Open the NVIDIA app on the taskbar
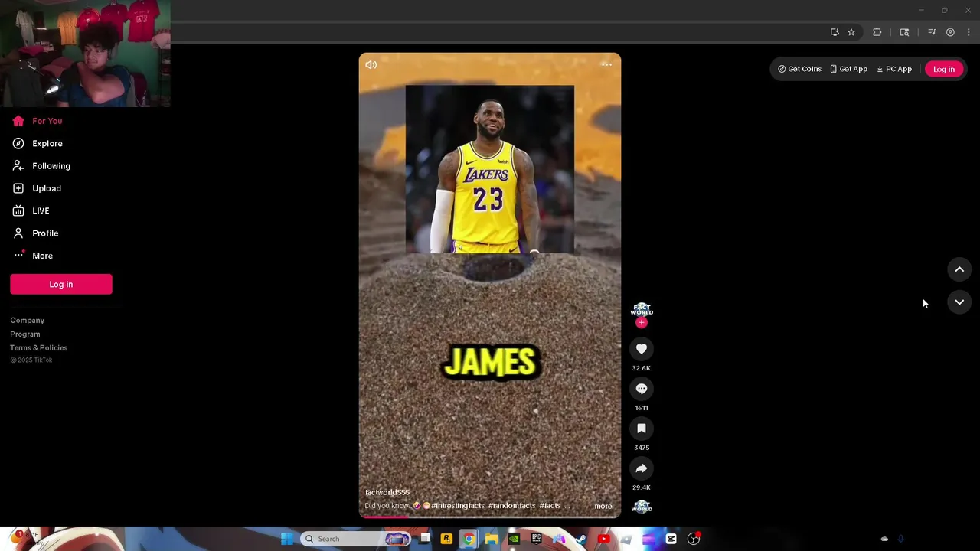The height and width of the screenshot is (551, 980). click(x=514, y=539)
